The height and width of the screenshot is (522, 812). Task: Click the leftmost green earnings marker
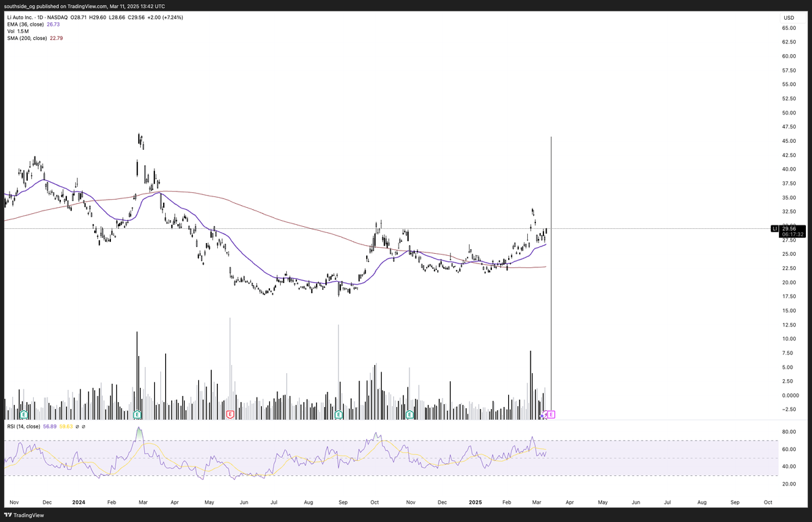(x=23, y=414)
